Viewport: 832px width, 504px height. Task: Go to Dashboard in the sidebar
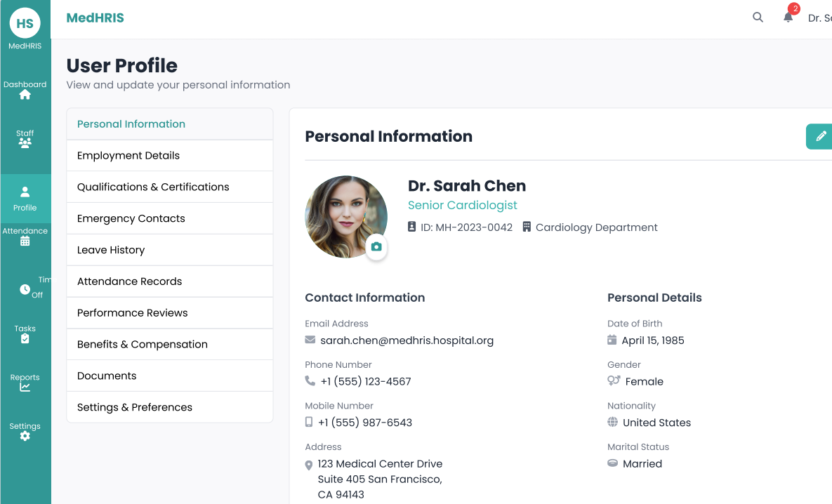point(25,90)
